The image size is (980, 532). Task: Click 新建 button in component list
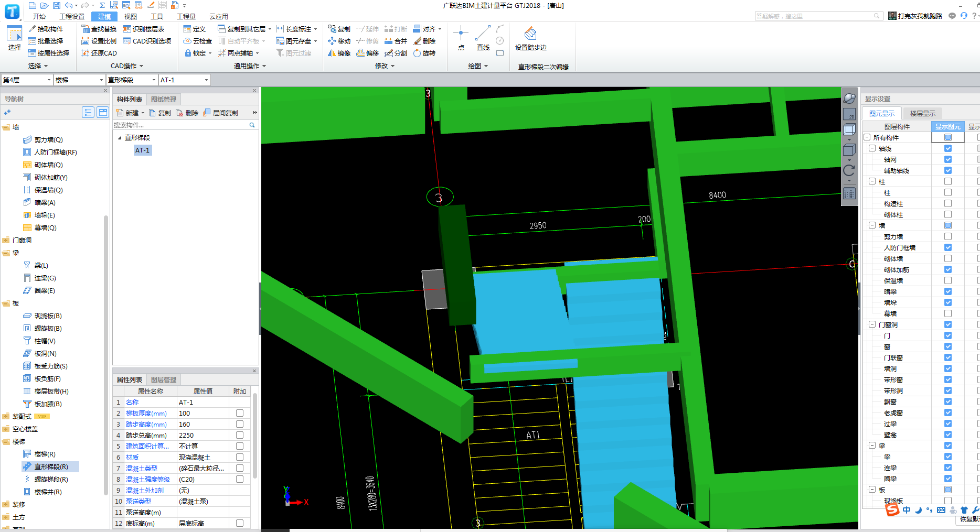tap(131, 113)
